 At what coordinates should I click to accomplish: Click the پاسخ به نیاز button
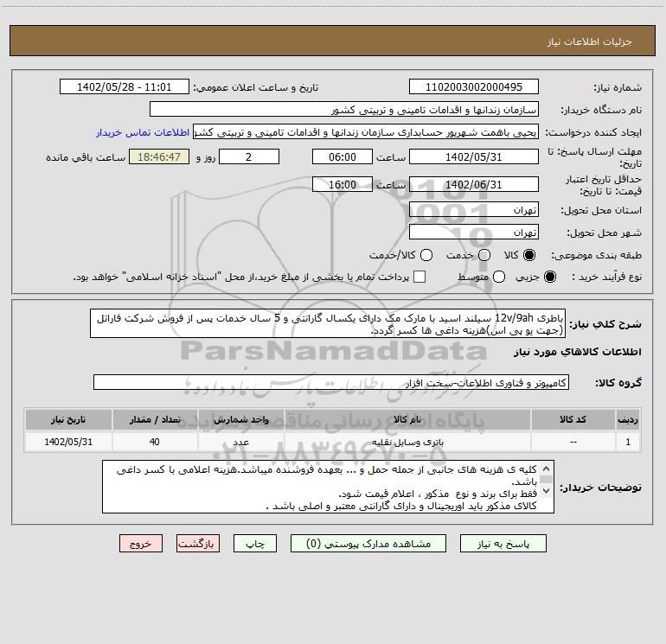503,544
